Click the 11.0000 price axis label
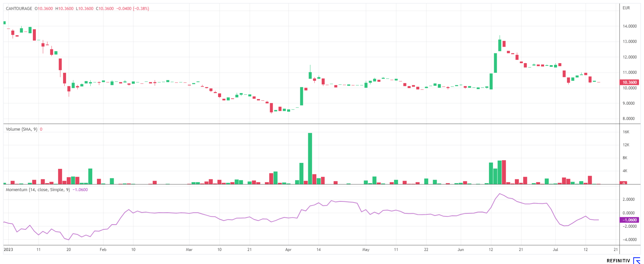The image size is (644, 264). point(630,72)
